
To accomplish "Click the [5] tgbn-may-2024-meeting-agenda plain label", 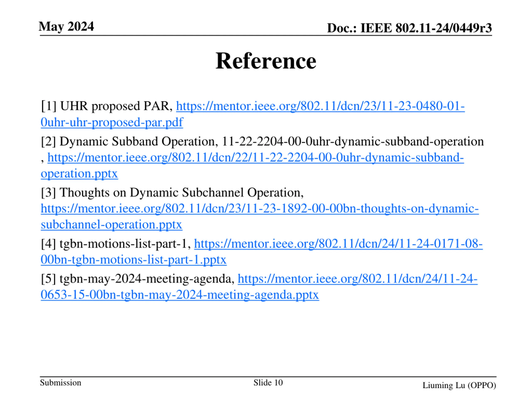I will 138,279.
